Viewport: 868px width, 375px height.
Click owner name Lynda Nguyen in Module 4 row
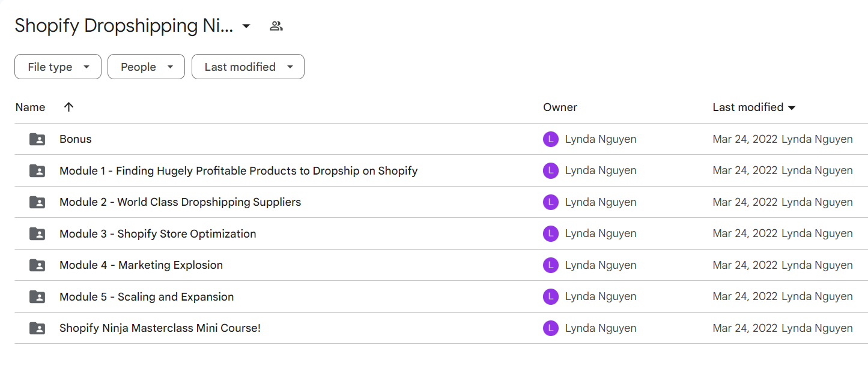pyautogui.click(x=601, y=265)
